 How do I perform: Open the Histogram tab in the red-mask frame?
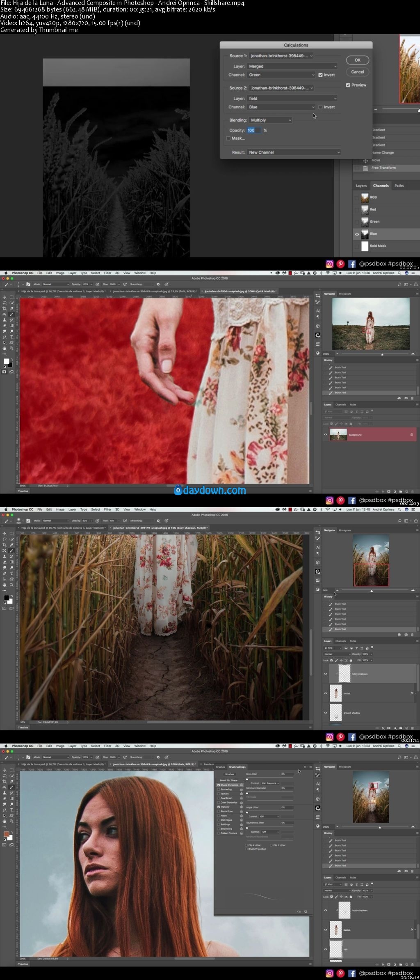[x=345, y=294]
